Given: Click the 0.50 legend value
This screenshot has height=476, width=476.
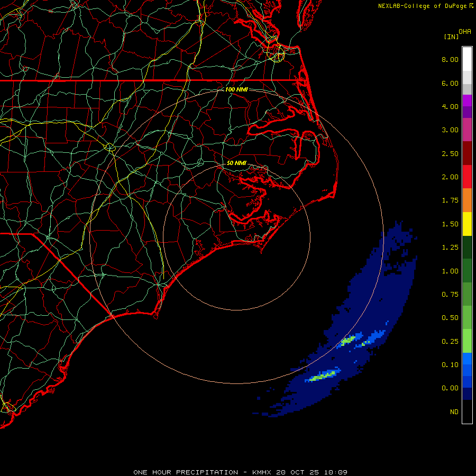Looking at the screenshot, I should click(x=450, y=318).
